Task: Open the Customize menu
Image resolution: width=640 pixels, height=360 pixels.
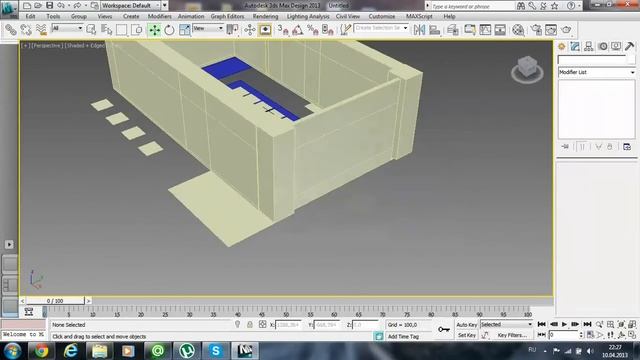Action: [x=382, y=16]
